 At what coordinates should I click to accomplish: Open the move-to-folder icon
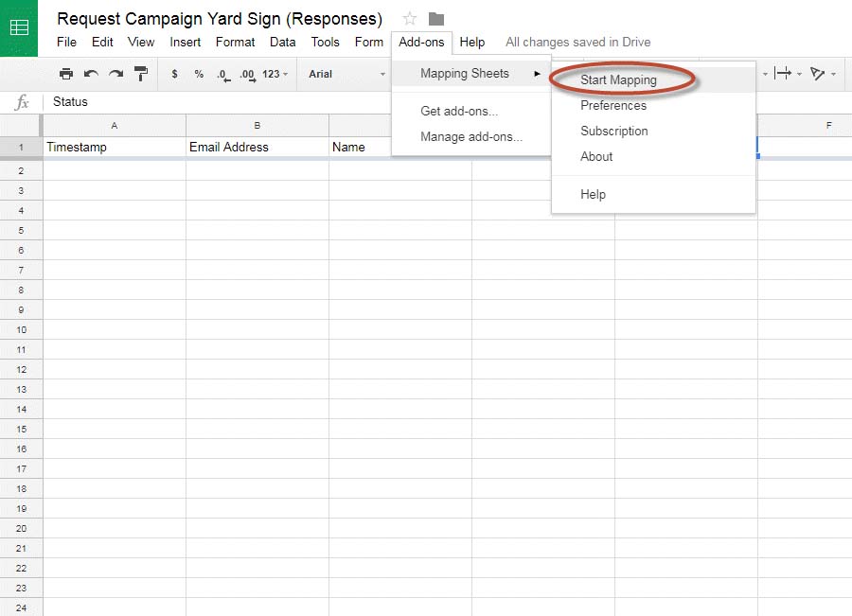[x=436, y=19]
